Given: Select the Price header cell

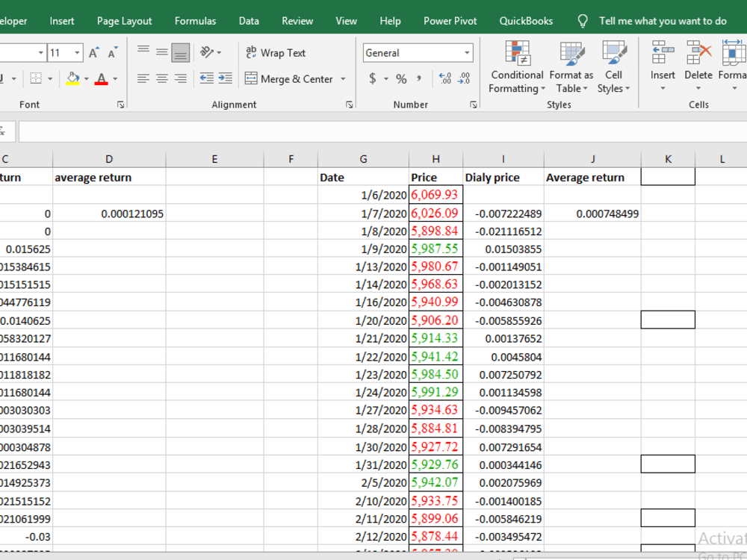Looking at the screenshot, I should [436, 177].
